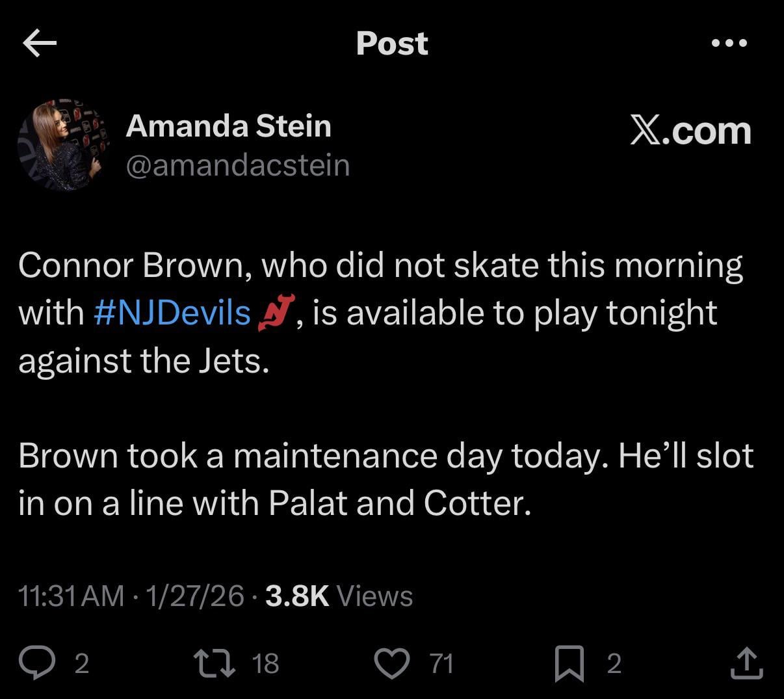Open the three-dot more options menu
This screenshot has width=784, height=699.
729,44
